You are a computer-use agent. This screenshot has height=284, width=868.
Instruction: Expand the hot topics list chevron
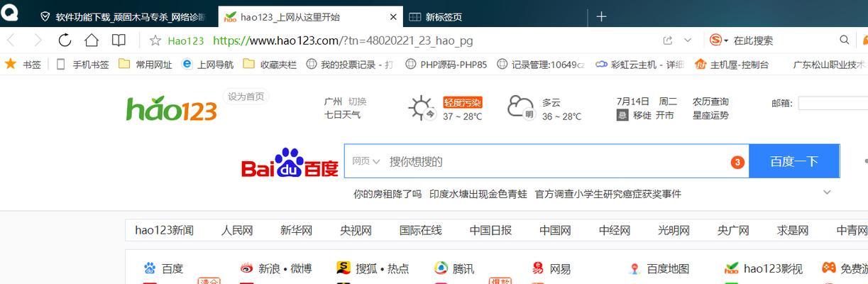(x=827, y=192)
